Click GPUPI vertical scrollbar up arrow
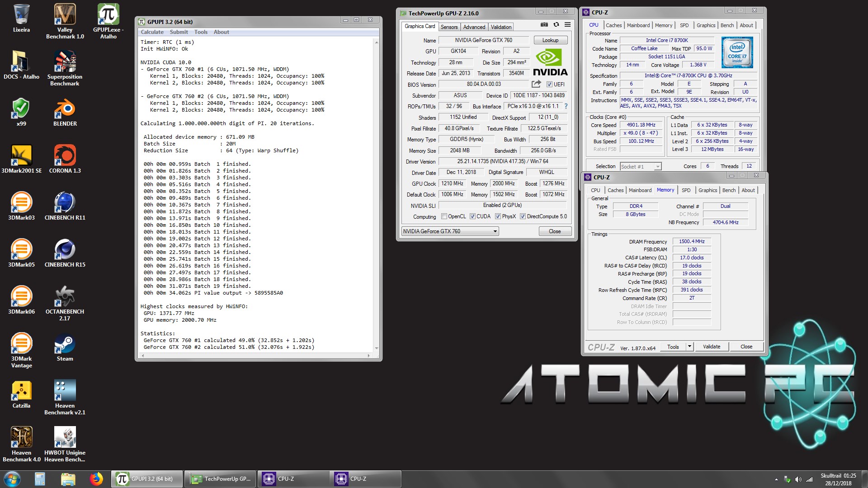 376,42
